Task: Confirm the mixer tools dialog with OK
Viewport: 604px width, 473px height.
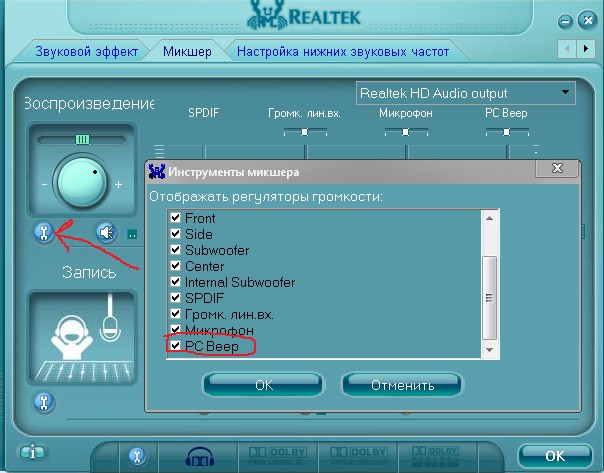Action: [x=263, y=385]
